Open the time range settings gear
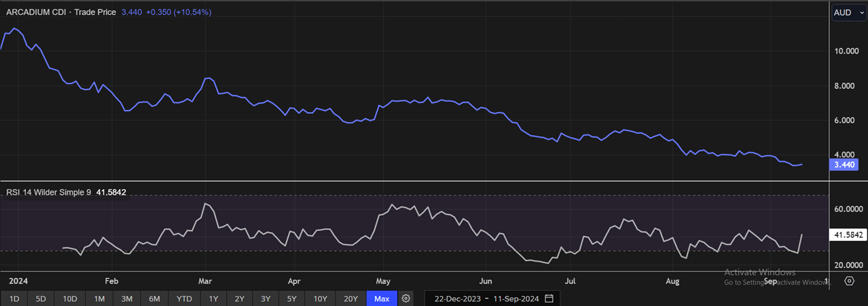 point(406,299)
